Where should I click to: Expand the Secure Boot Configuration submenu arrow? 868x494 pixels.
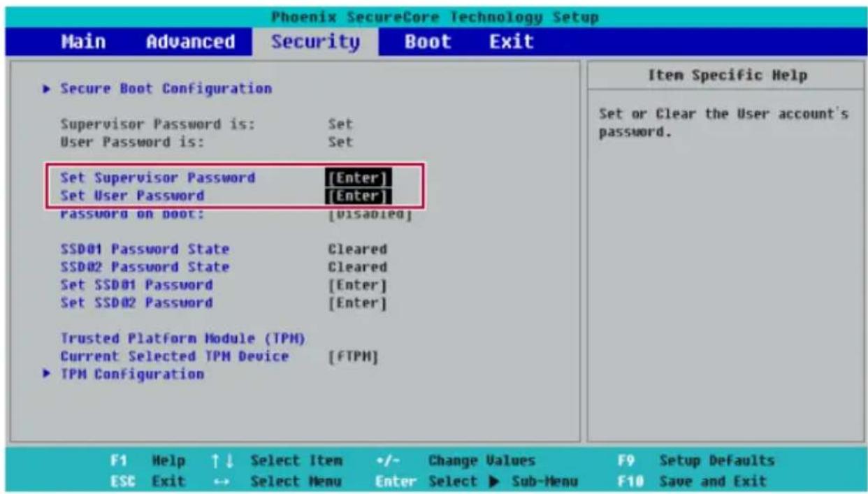coord(47,89)
